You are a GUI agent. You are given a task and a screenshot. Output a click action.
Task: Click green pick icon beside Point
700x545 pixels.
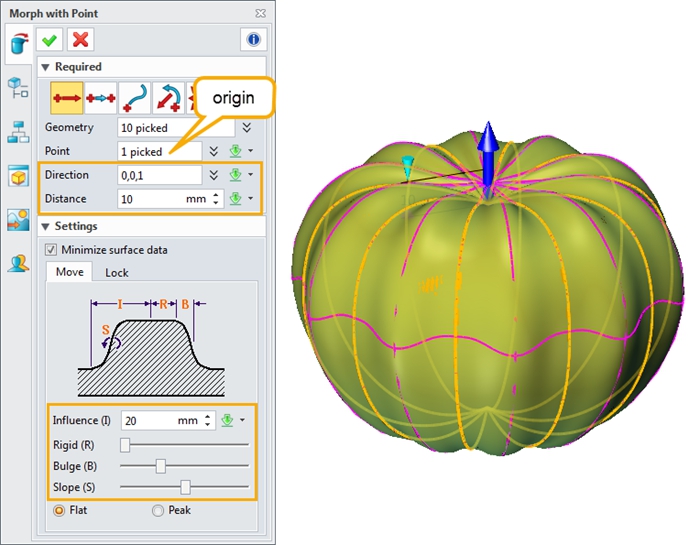tap(235, 151)
